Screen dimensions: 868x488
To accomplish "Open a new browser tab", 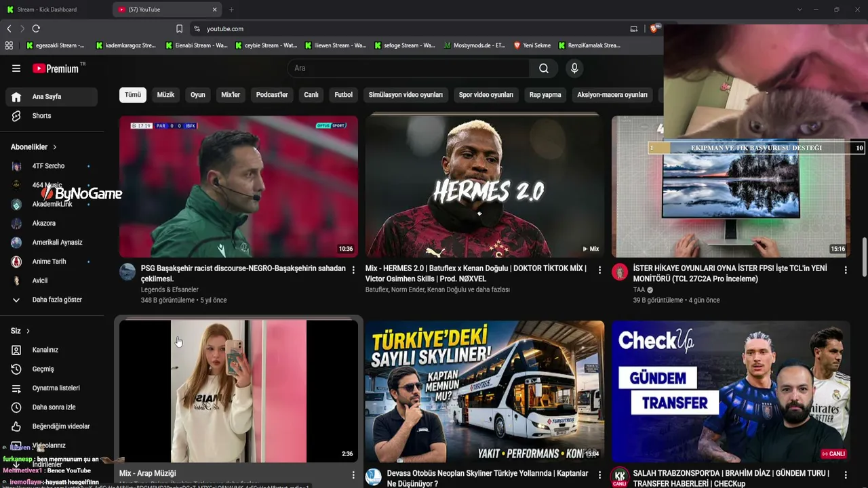I will [x=231, y=9].
